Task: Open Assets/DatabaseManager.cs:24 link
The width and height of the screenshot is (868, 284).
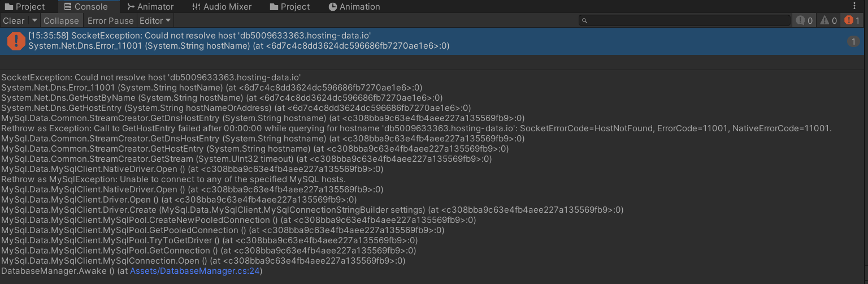Action: point(195,271)
